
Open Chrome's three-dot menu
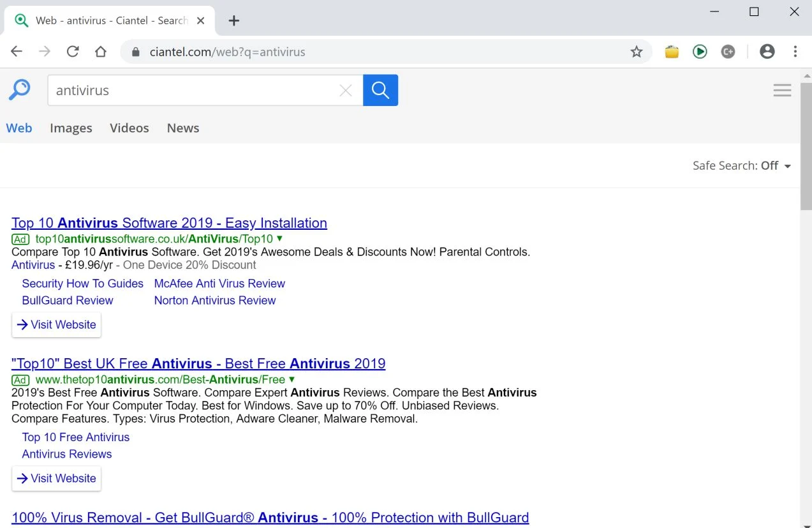(795, 52)
